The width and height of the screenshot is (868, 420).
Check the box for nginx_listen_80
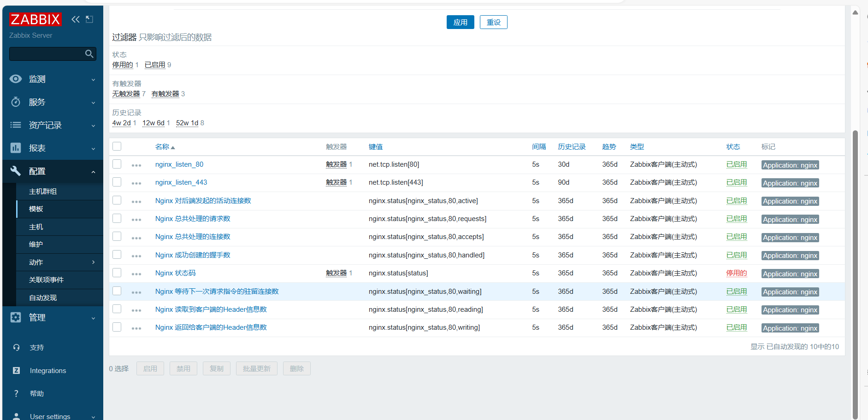(x=117, y=164)
